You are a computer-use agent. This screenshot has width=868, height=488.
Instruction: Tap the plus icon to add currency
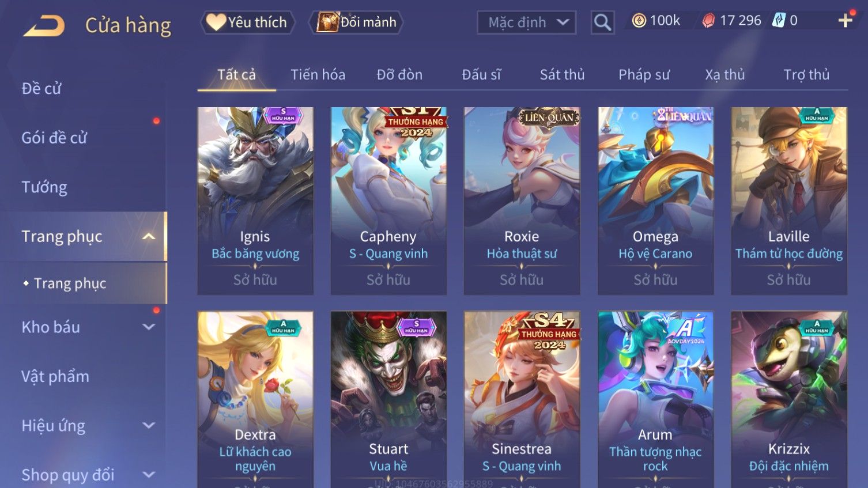846,21
